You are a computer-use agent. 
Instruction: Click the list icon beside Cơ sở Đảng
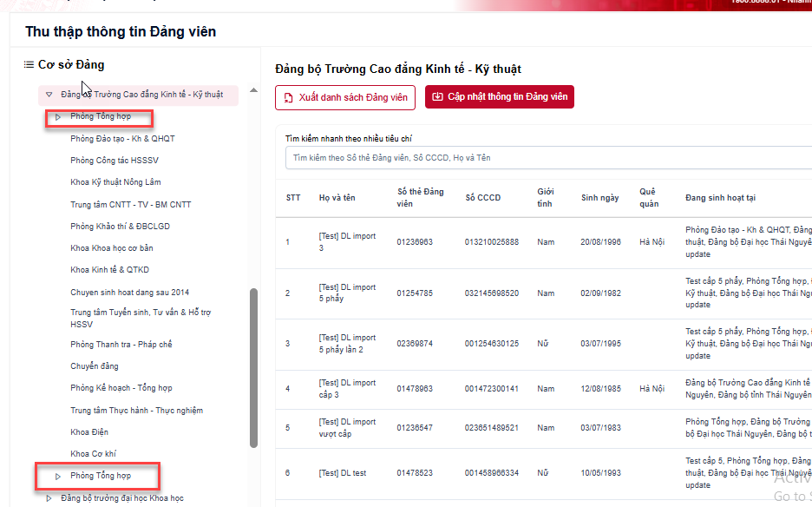coord(31,64)
